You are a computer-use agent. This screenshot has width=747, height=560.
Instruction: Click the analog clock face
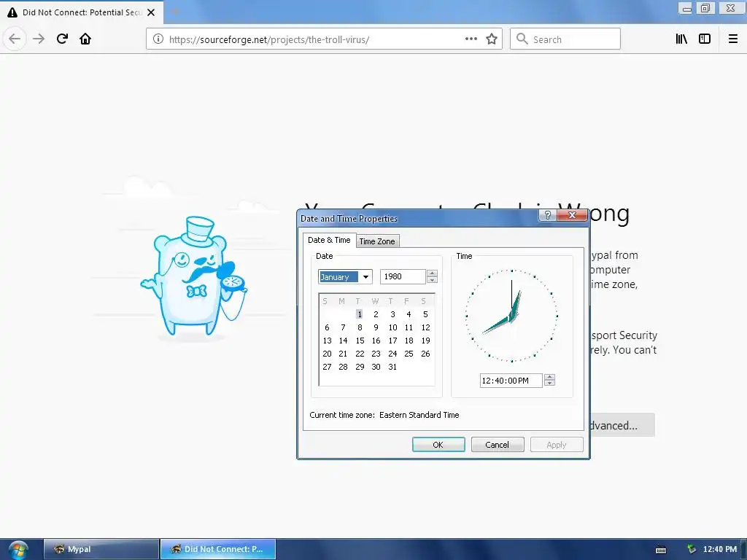511,316
